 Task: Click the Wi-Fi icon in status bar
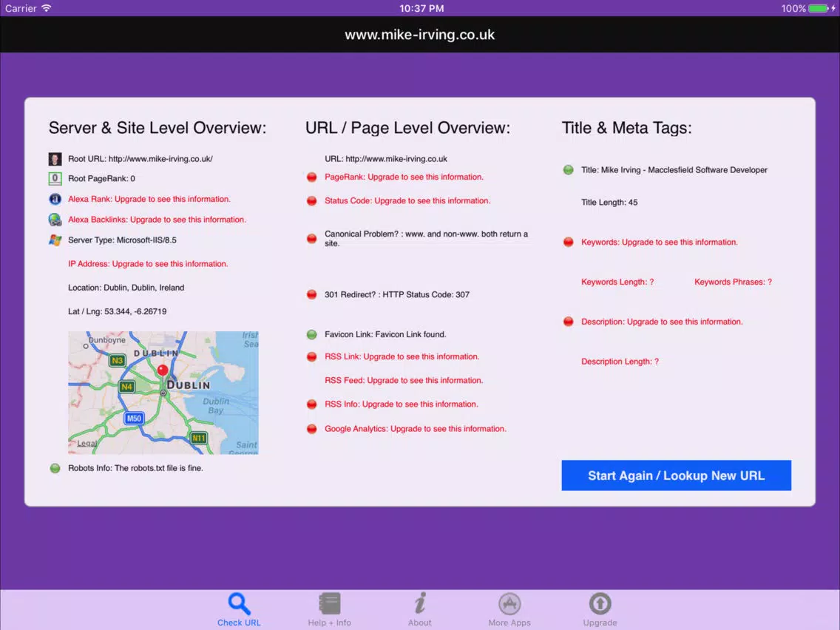point(47,8)
